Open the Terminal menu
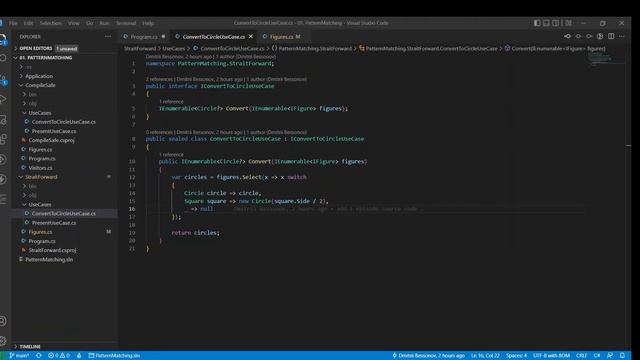The image size is (640, 360). [126, 23]
